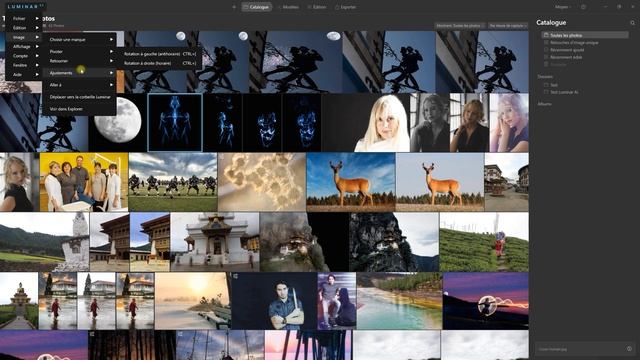Expand the Retourner submenu
This screenshot has width=640, height=360.
coord(80,61)
